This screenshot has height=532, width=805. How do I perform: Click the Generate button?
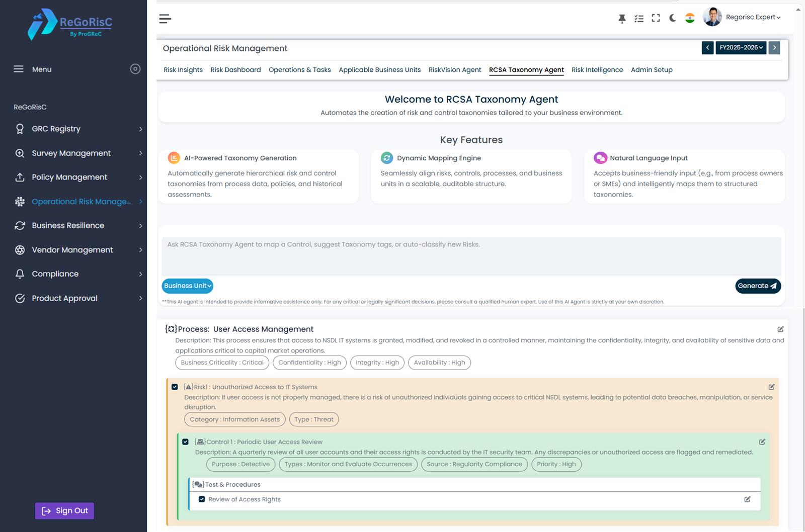[757, 286]
